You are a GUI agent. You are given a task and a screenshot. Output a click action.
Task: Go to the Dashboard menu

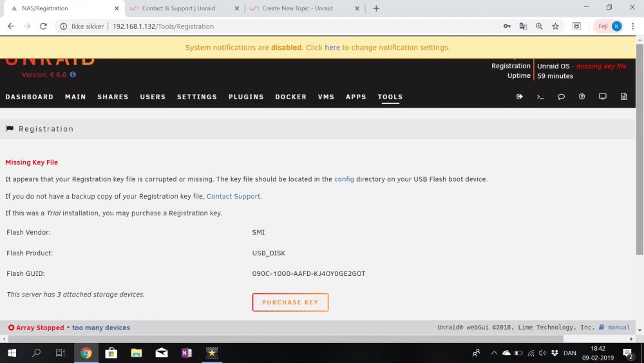tap(30, 97)
